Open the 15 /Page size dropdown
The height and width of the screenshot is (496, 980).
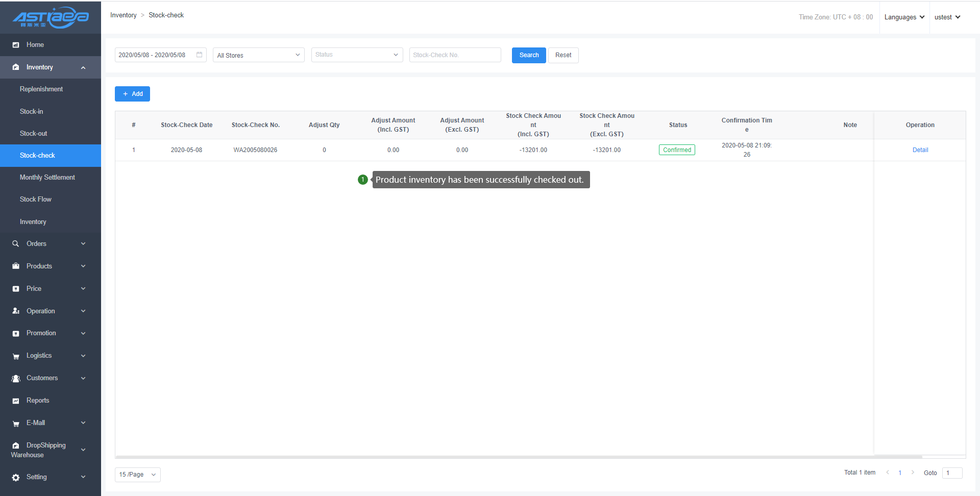[137, 475]
